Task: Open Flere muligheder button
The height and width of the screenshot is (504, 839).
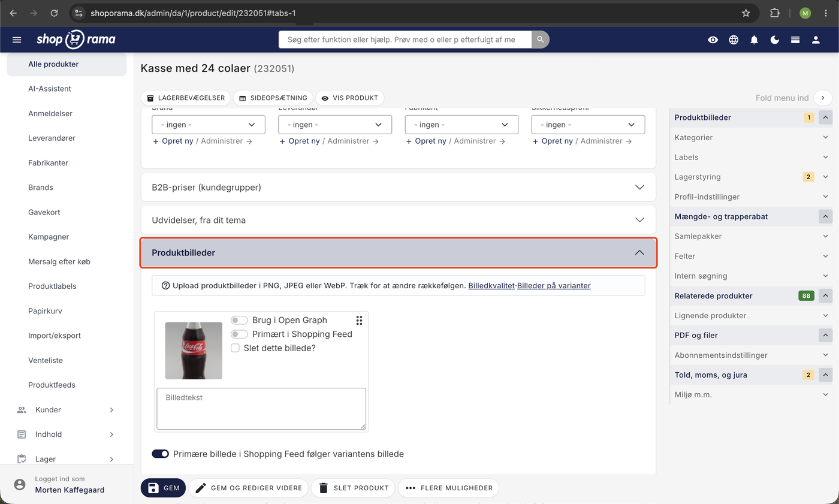Action: 448,488
